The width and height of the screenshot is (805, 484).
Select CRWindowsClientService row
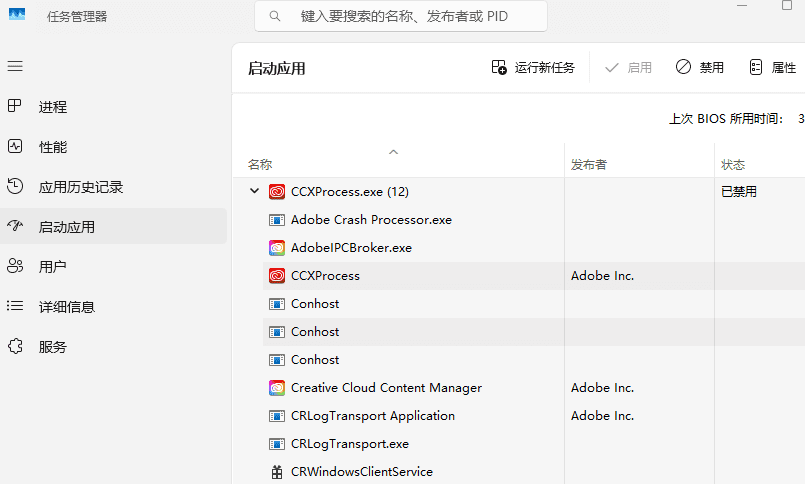pyautogui.click(x=534, y=471)
